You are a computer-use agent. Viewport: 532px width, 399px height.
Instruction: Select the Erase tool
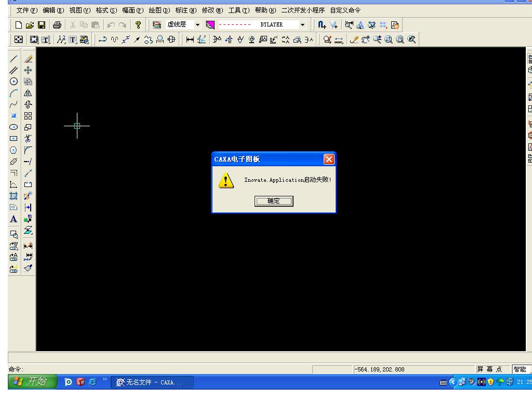tap(28, 59)
